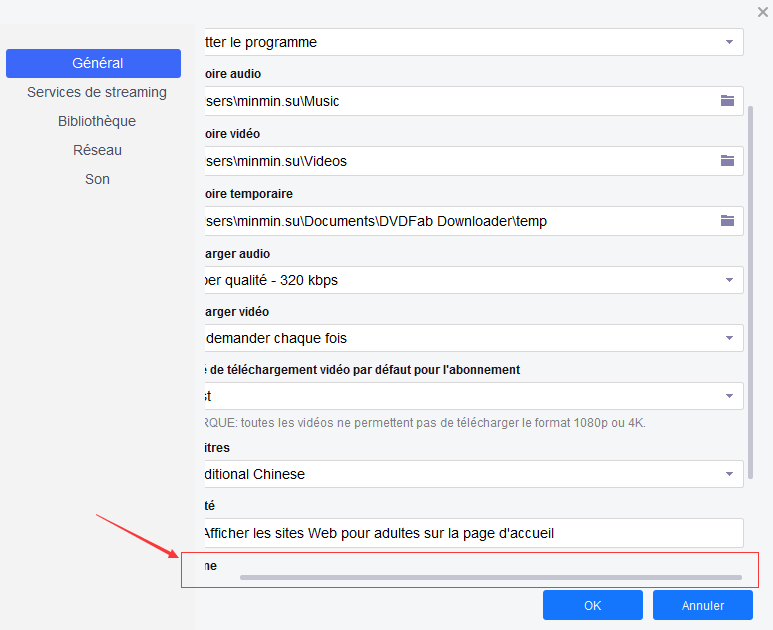Go to the Réseau settings section
Screen dimensions: 773x630
[x=97, y=150]
